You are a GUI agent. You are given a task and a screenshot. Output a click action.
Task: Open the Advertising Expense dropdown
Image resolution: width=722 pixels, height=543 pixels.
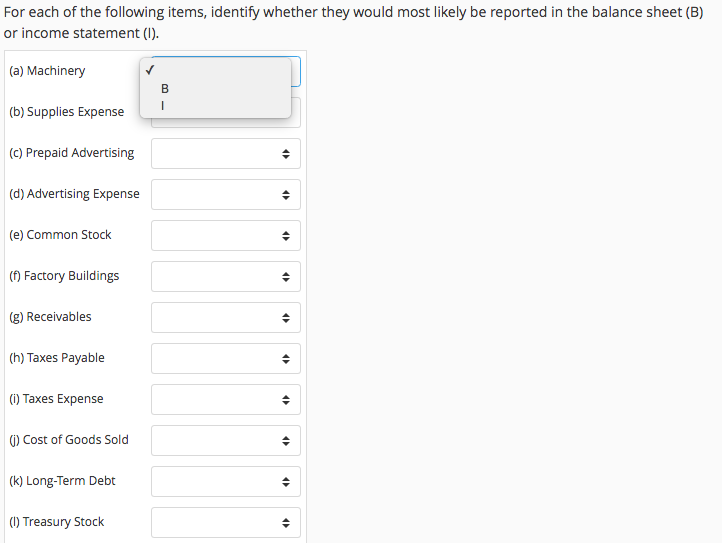tap(225, 194)
